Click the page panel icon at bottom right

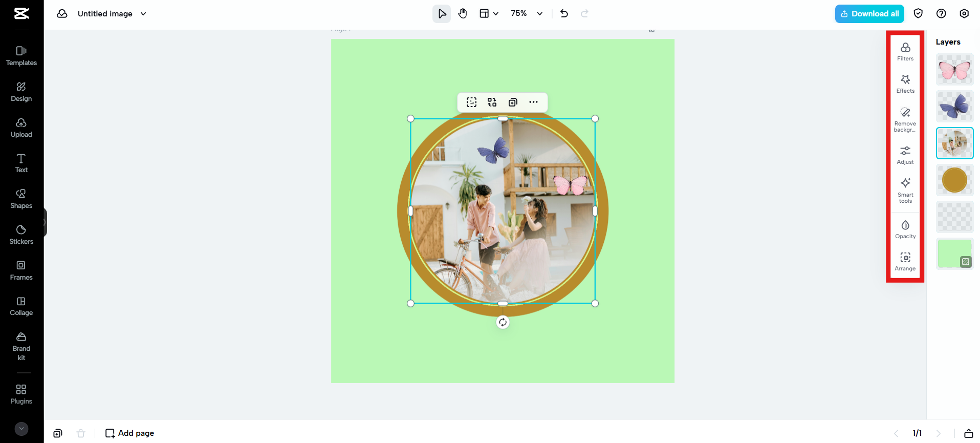(x=969, y=433)
